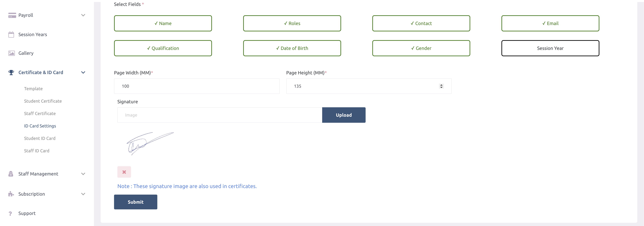The height and width of the screenshot is (226, 644).
Task: Click the Payroll sidebar icon
Action: [12, 15]
